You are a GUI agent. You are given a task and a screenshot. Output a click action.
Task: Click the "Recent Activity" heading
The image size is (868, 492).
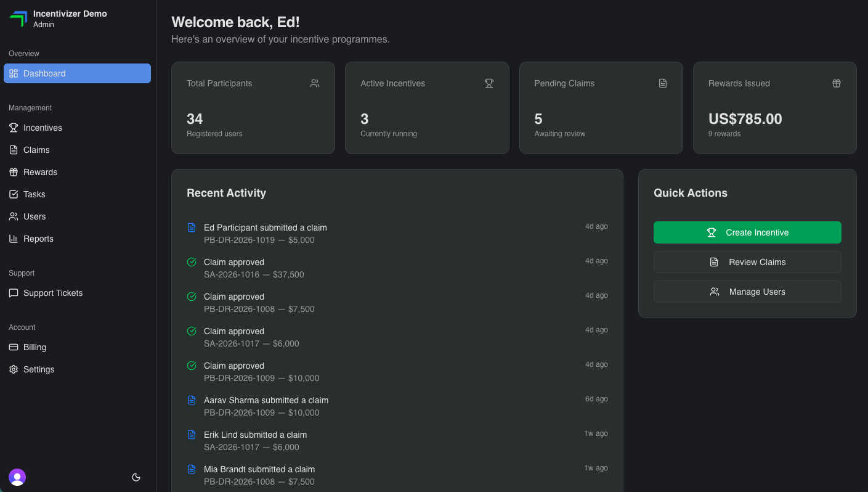click(226, 193)
